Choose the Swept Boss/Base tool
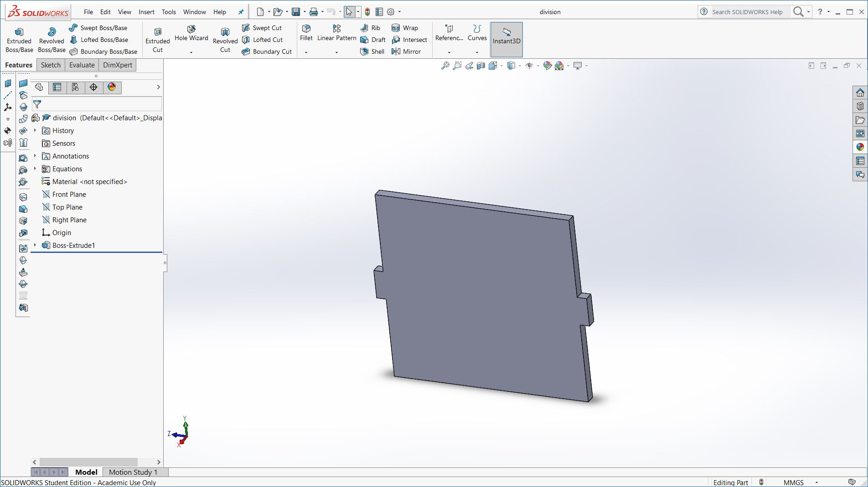 (x=98, y=28)
